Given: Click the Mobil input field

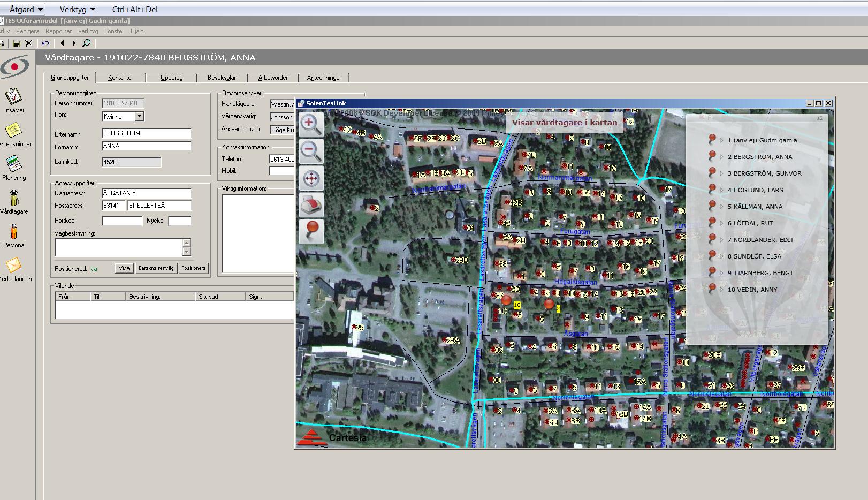Looking at the screenshot, I should 282,171.
